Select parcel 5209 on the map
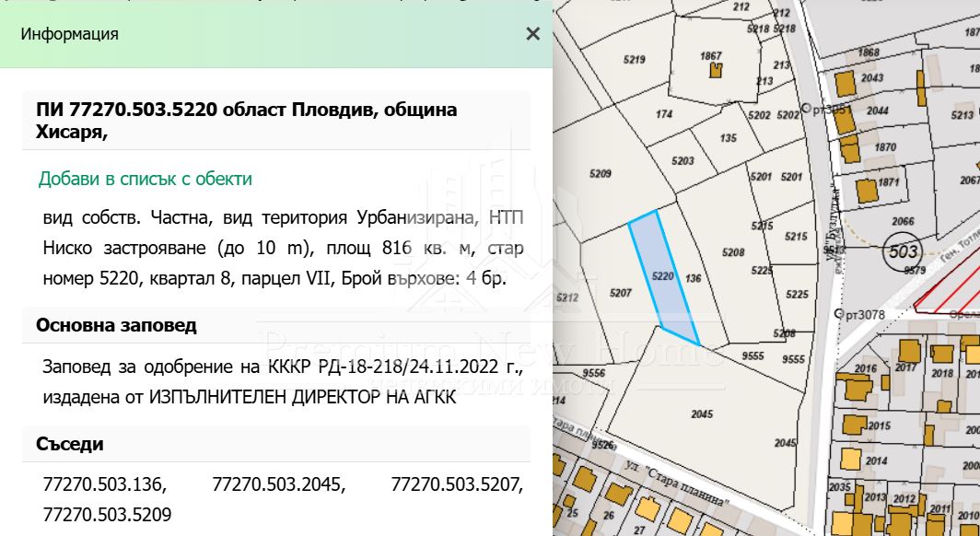Screen dimensions: 980x536 [x=600, y=173]
